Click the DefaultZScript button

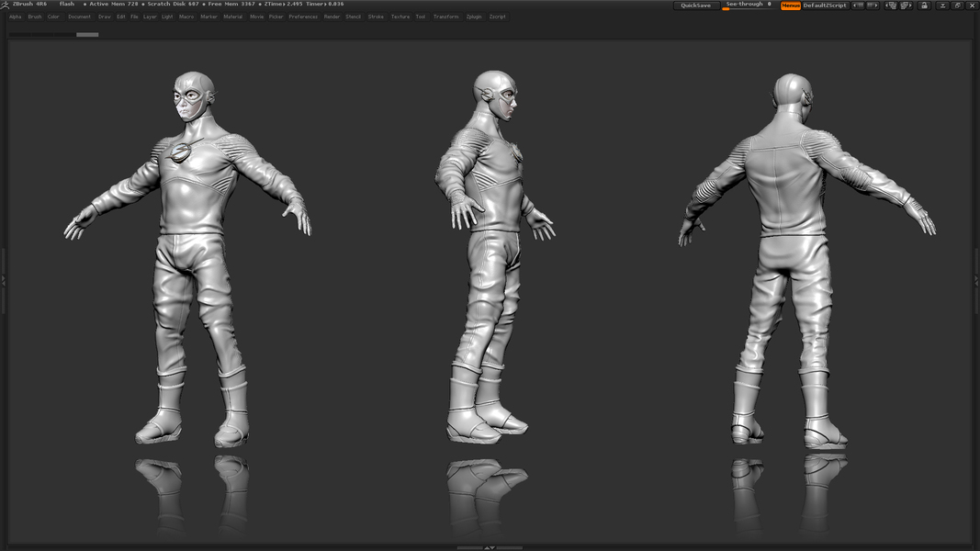(825, 5)
